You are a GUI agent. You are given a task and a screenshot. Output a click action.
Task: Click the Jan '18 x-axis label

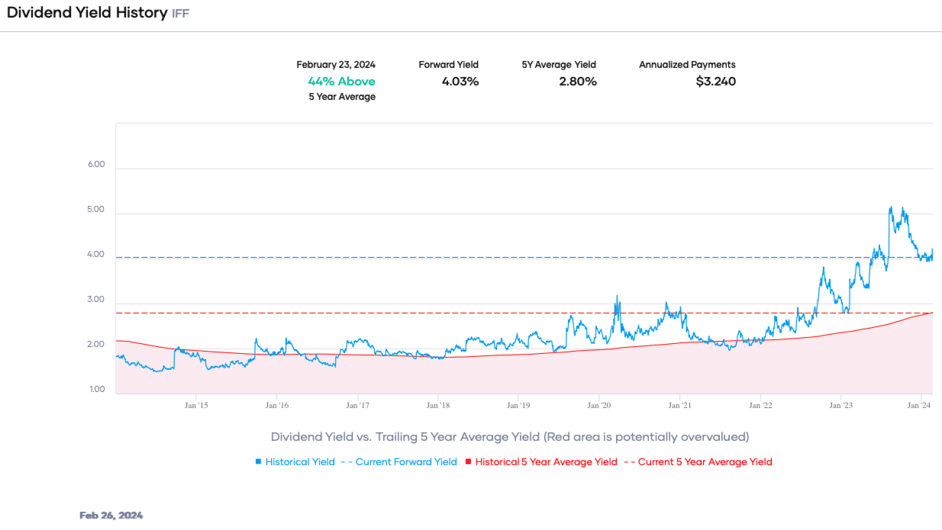[x=438, y=406]
